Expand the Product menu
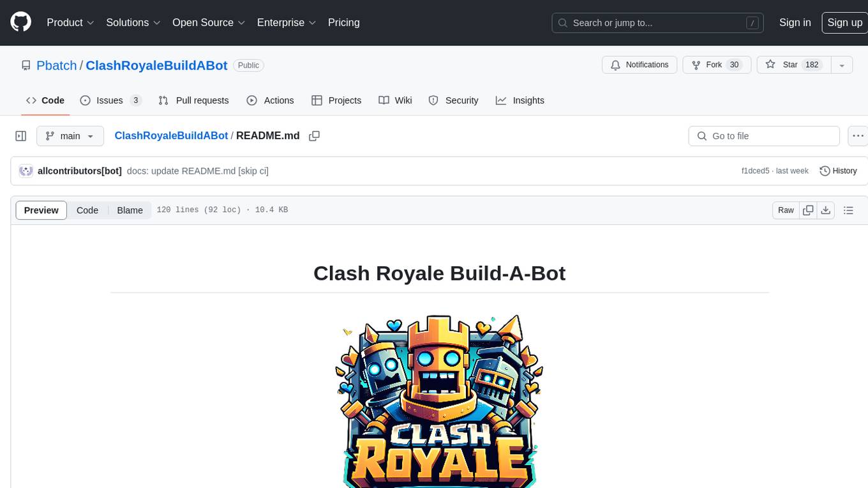The image size is (868, 488). pos(70,22)
